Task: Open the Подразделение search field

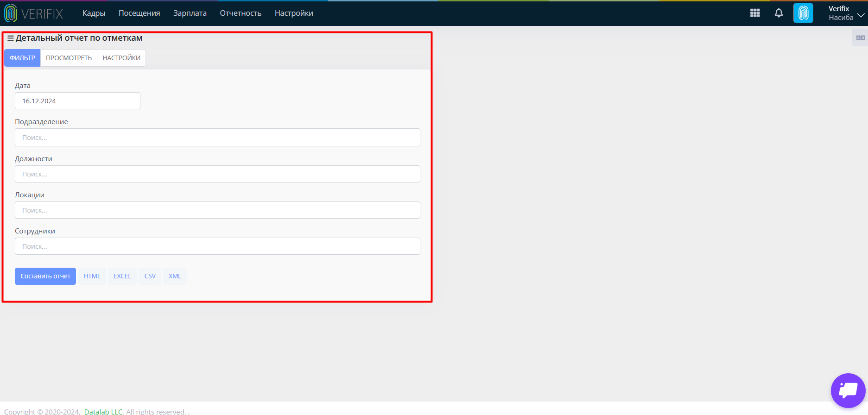Action: click(217, 138)
